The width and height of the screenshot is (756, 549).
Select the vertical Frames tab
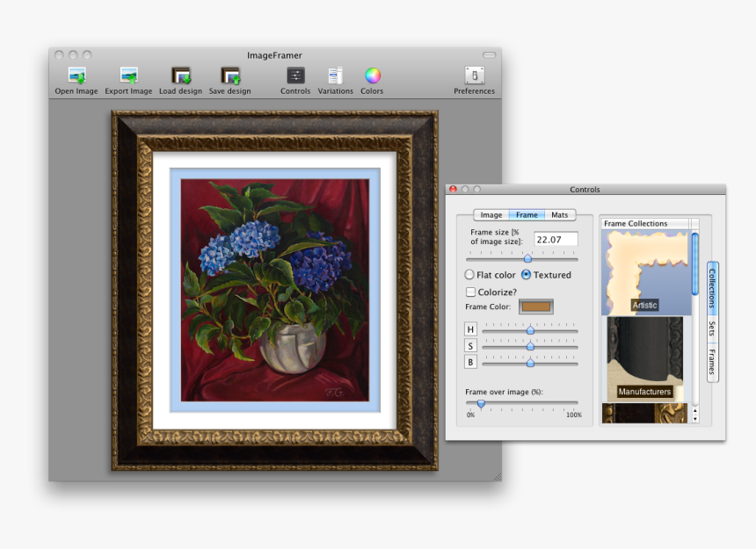point(713,363)
